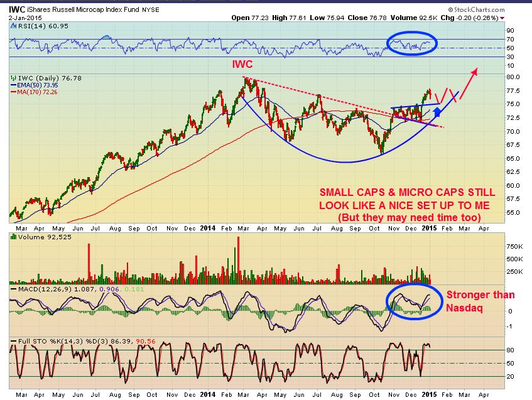Viewport: 532px width, 400px height.
Task: Click the 2014 label on stochastic panel date axis
Action: coord(208,394)
